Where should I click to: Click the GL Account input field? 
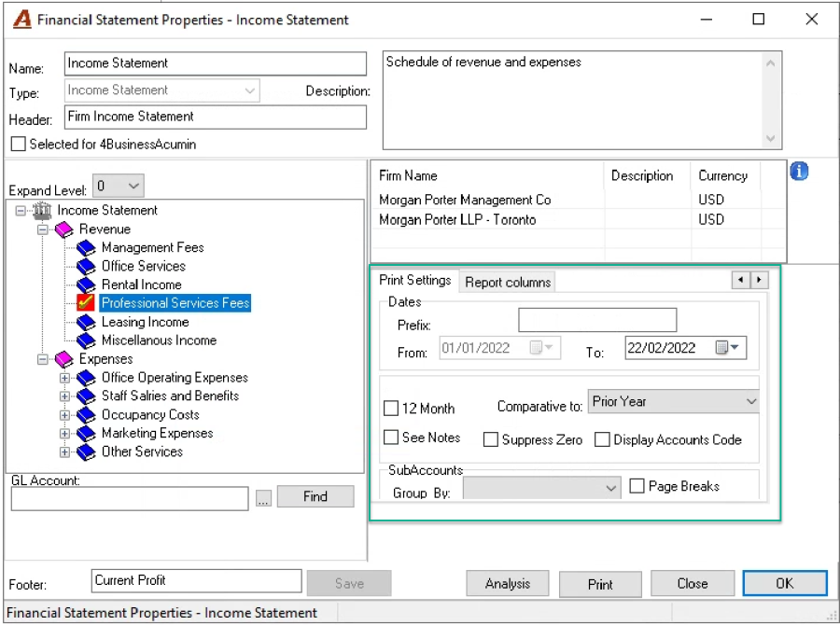coord(130,499)
